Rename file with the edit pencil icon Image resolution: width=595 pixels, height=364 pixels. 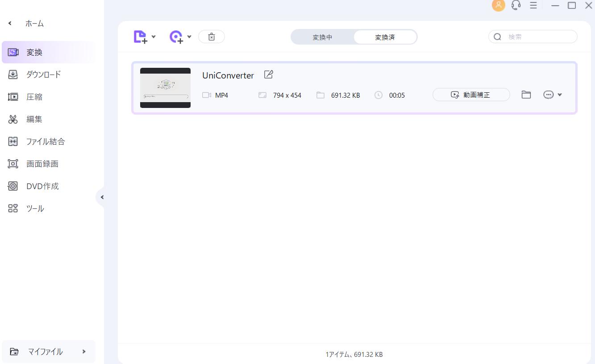click(x=268, y=74)
